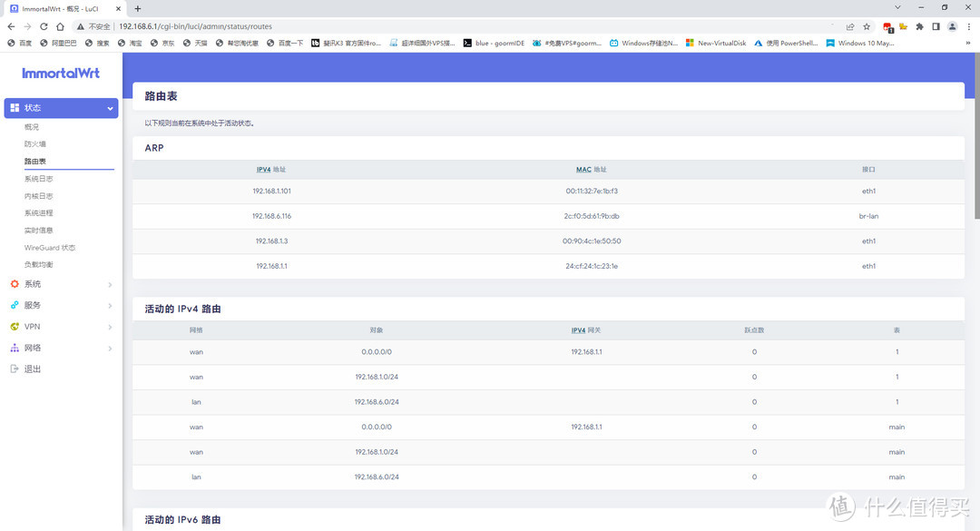
Task: Select MAC 24:cf:24:1c:23:1e
Action: click(x=592, y=267)
